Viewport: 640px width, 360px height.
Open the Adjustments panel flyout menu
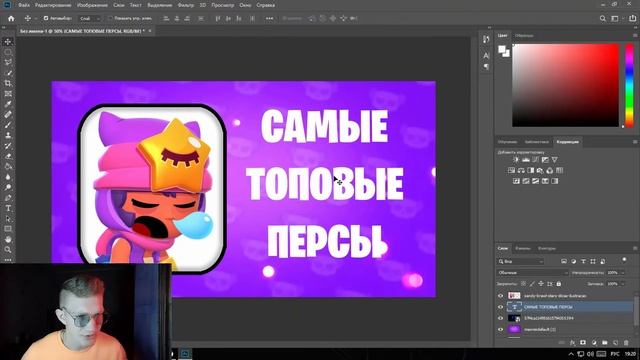(635, 142)
